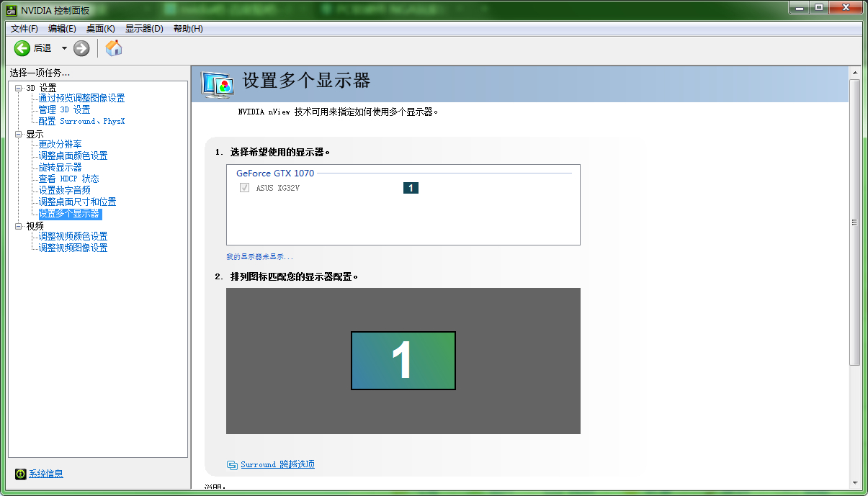The width and height of the screenshot is (868, 496).
Task: Click the multi-display header icon
Action: 218,84
